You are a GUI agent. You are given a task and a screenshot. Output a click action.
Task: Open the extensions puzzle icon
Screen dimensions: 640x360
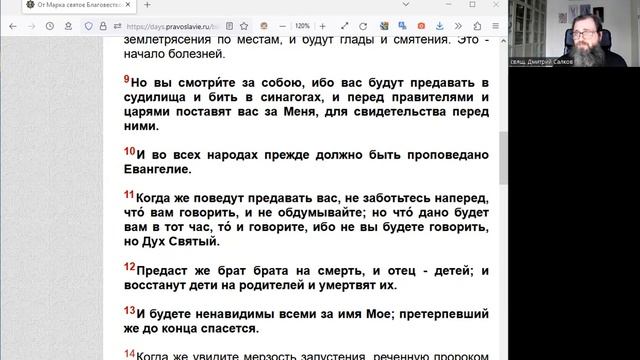click(477, 26)
